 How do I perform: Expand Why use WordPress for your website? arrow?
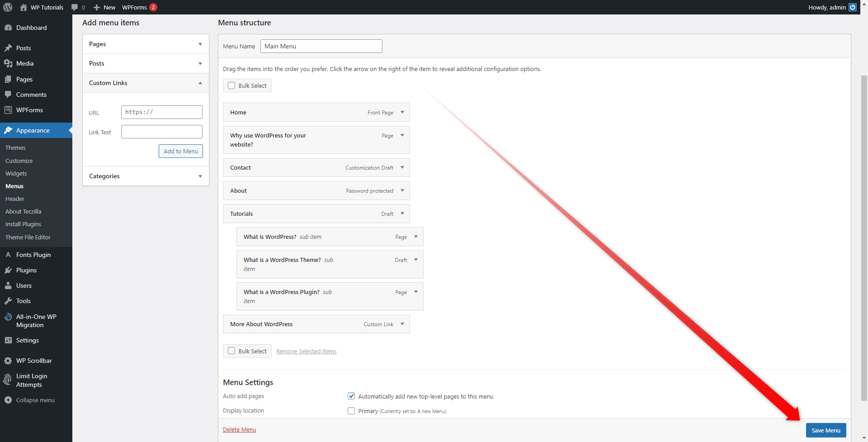tap(402, 135)
